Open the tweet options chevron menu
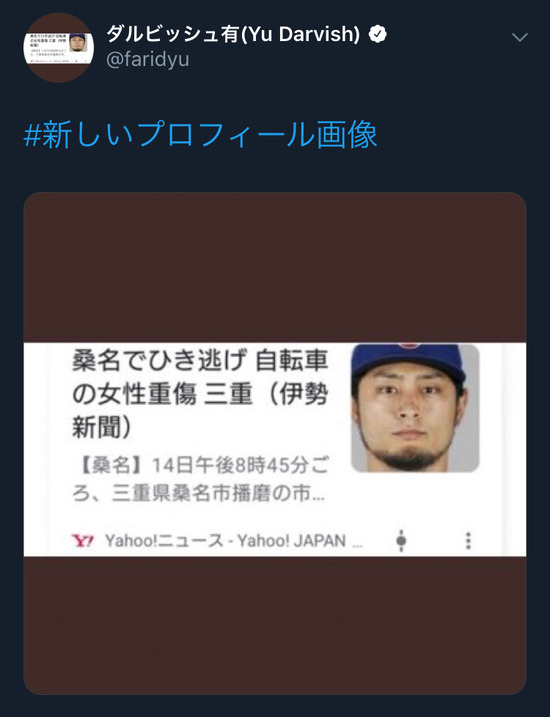550x717 pixels. coord(520,37)
